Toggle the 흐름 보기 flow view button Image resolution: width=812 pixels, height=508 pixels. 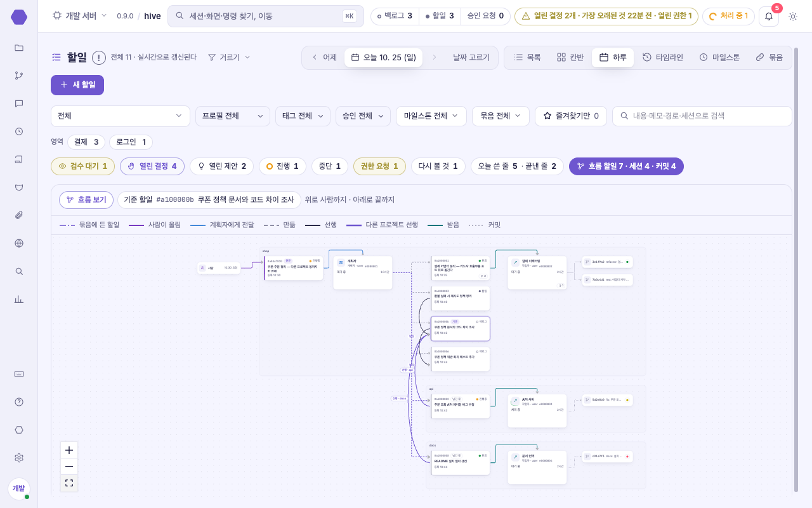[86, 200]
